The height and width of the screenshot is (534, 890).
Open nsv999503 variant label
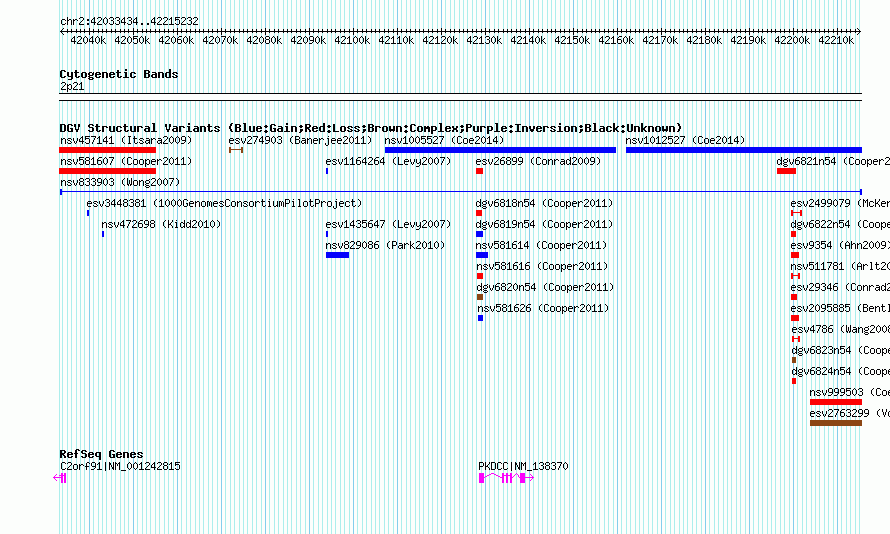(x=850, y=392)
